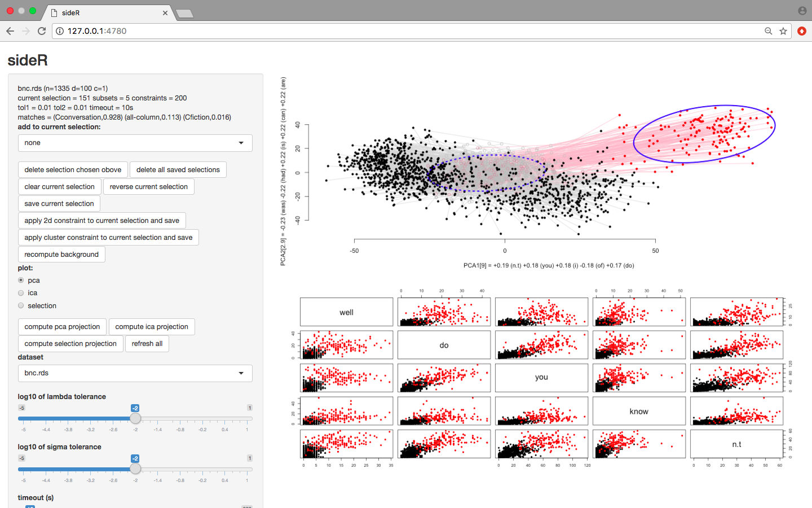This screenshot has width=812, height=508.
Task: Click the 'log10 of lambda tolerance' label
Action: (x=61, y=397)
